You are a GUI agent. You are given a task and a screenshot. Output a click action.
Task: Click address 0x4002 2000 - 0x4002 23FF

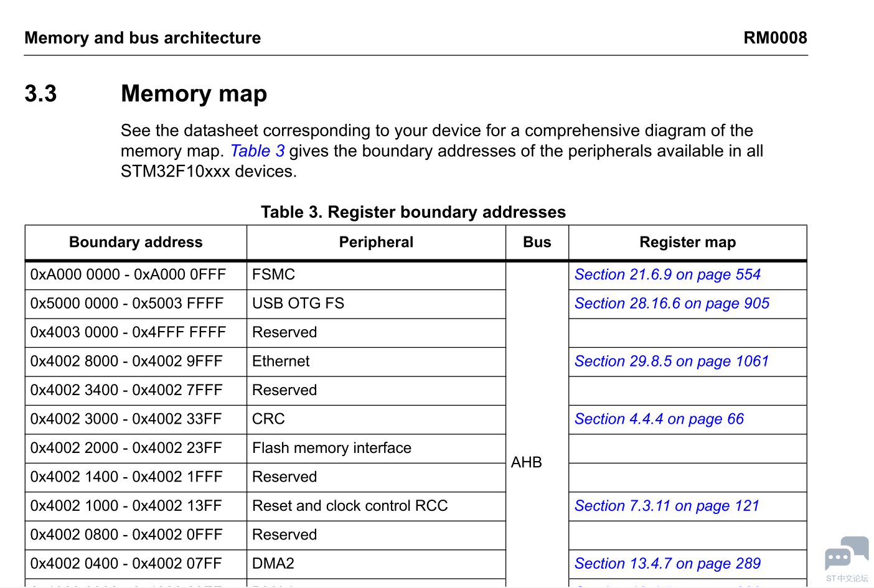[126, 448]
